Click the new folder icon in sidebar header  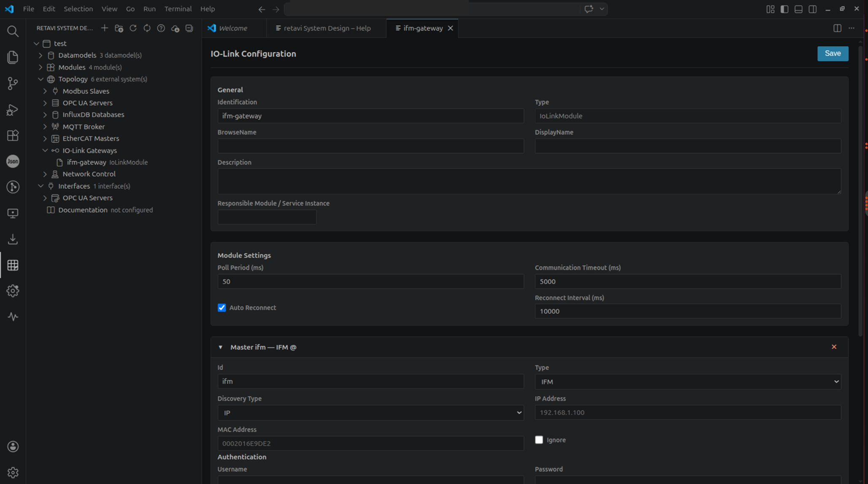pyautogui.click(x=119, y=28)
